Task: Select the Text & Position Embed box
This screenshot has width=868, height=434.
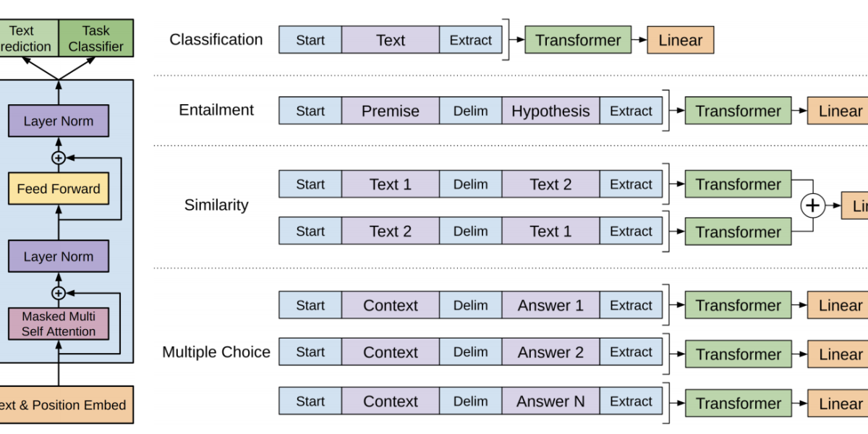Action: coord(65,405)
